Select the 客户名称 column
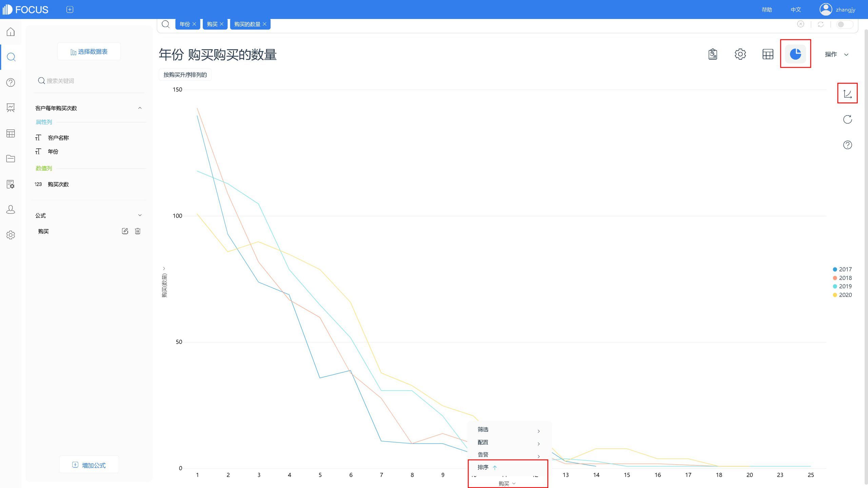 click(58, 138)
